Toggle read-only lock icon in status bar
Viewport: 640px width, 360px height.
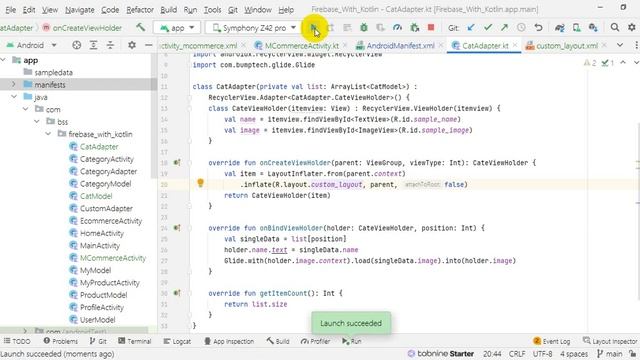tap(633, 354)
